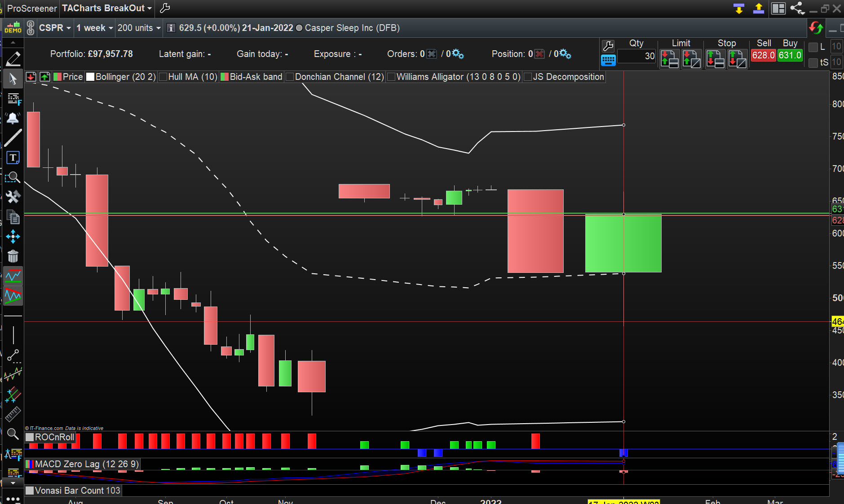Viewport: 844px width, 504px height.
Task: Close all positions X icon
Action: (539, 54)
